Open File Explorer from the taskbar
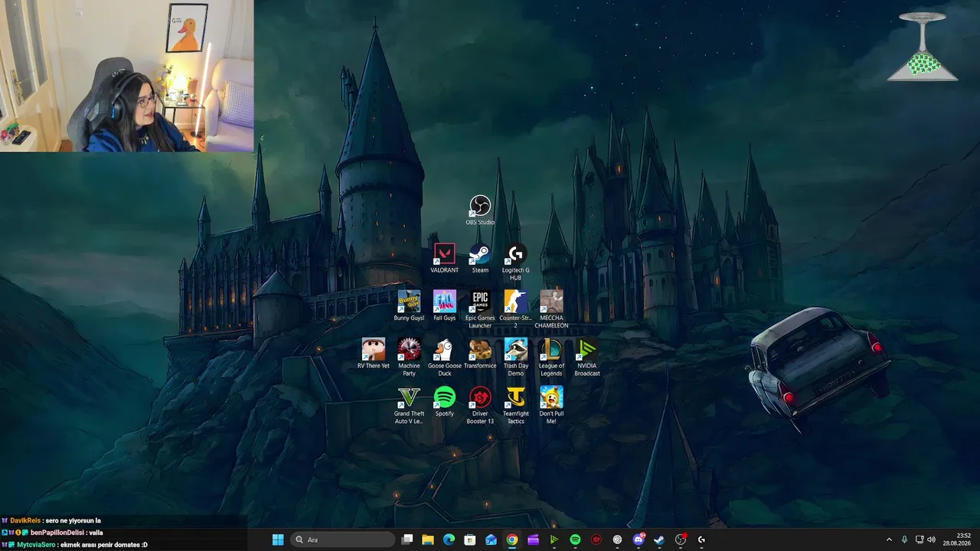 [428, 540]
